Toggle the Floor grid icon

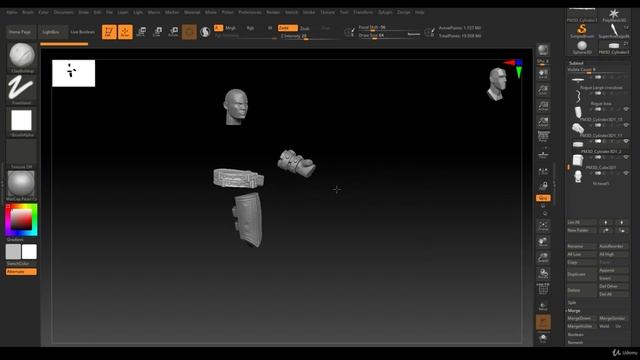tap(543, 155)
